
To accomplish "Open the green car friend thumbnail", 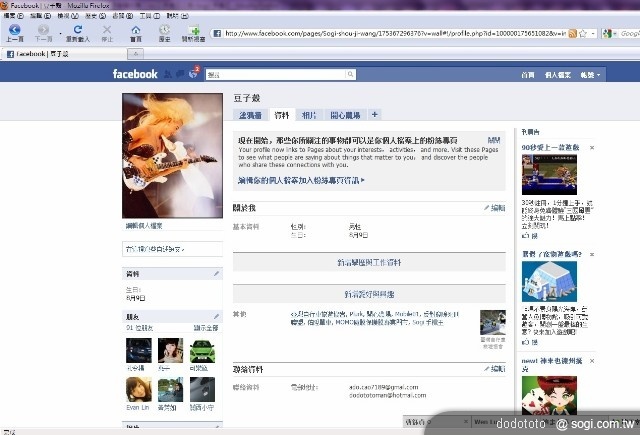I will click(202, 350).
